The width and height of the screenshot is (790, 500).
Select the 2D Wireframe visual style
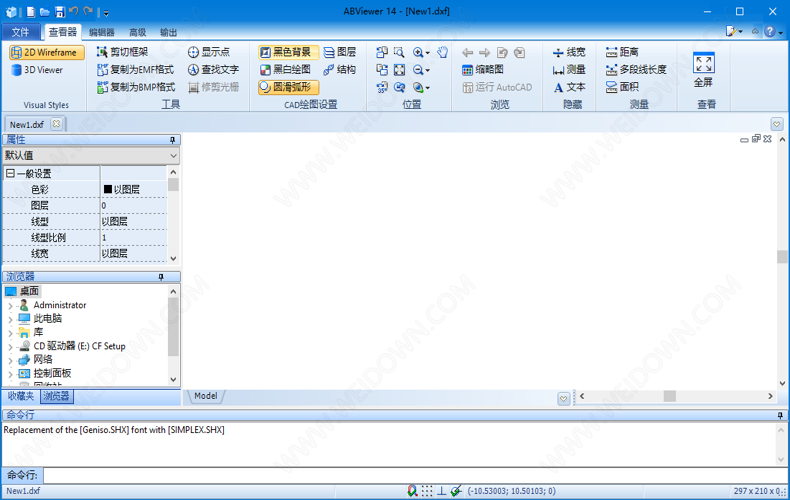tap(47, 52)
